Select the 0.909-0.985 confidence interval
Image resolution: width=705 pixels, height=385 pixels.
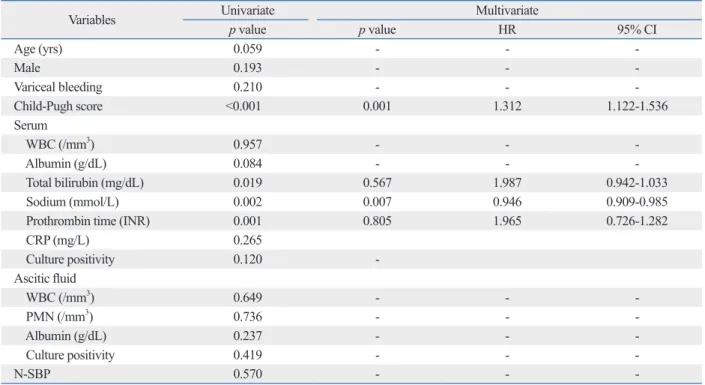(x=637, y=202)
